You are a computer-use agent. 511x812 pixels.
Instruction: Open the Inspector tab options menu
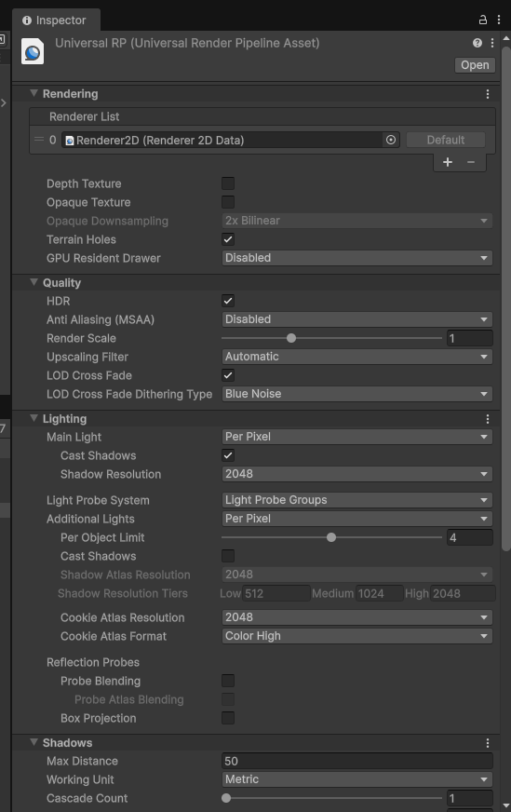pos(499,20)
